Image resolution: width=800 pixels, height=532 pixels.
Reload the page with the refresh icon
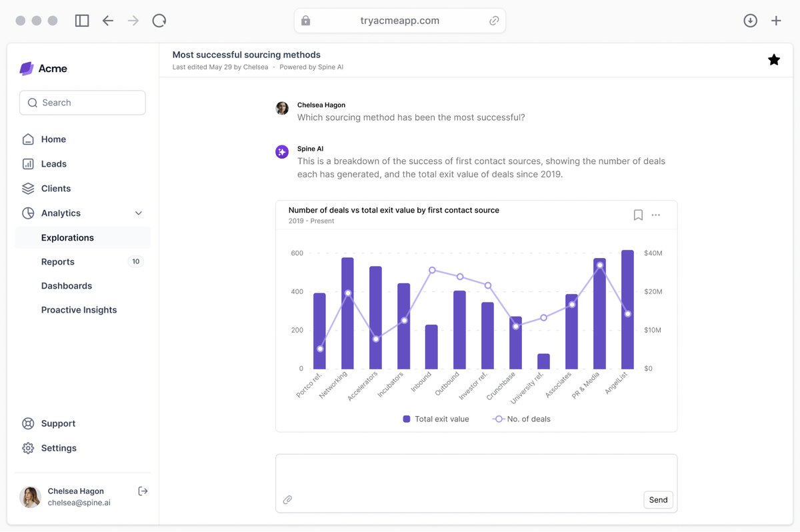pos(159,20)
